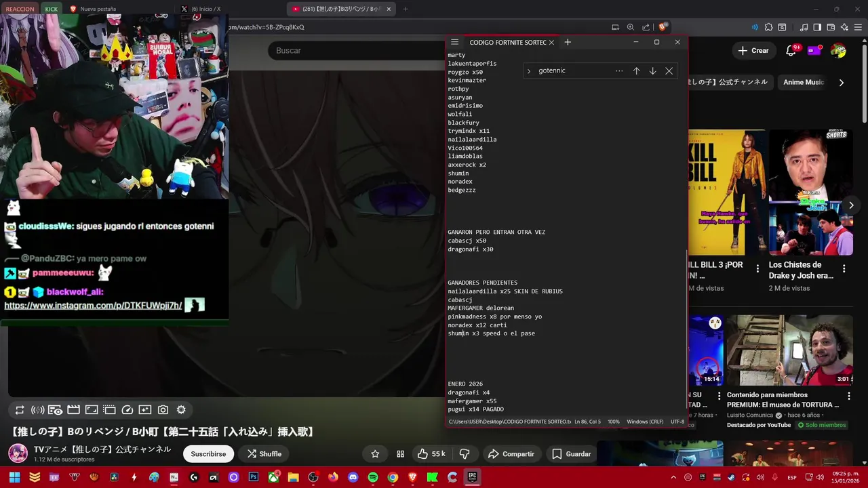
Task: Click the UTF-8 encoding in status bar
Action: point(677,422)
